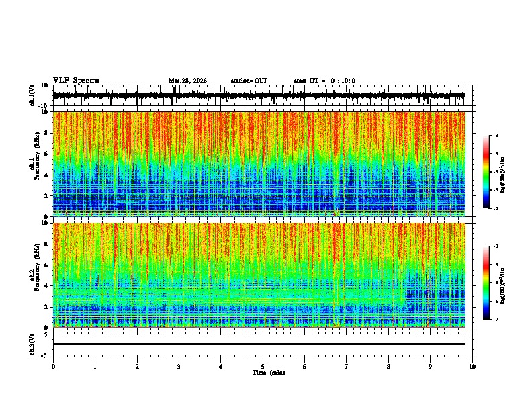Click the "9" minute tick label
The width and height of the screenshot is (532, 411).
pos(430,367)
